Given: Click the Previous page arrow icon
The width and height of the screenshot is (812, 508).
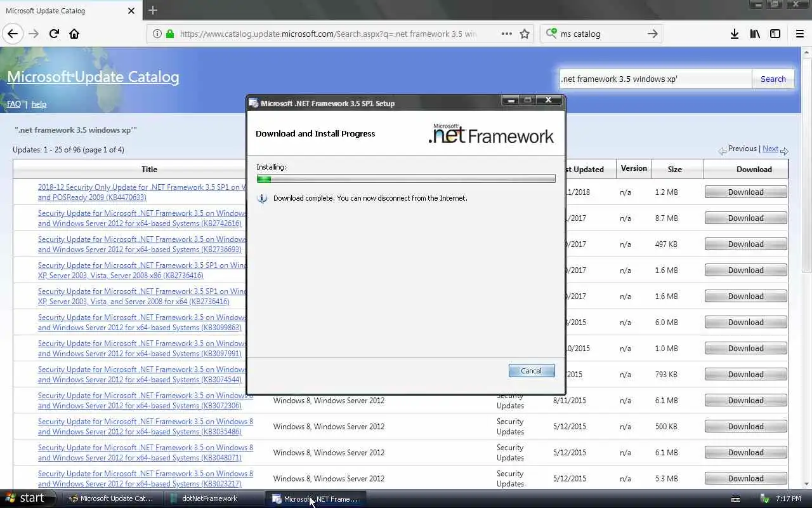Looking at the screenshot, I should click(x=723, y=151).
